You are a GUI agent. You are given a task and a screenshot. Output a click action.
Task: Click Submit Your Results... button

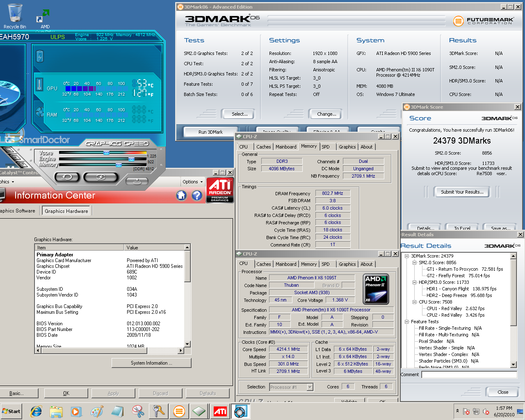click(462, 192)
